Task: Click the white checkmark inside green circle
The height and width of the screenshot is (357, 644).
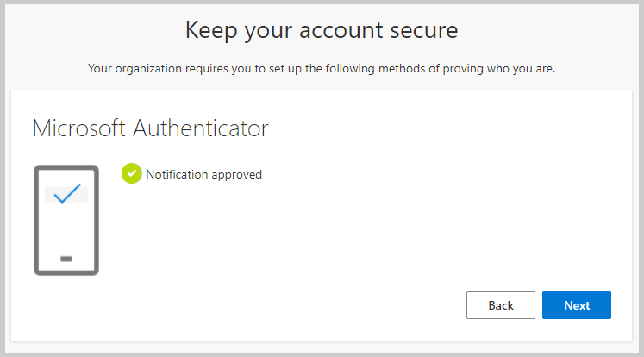Action: coord(131,173)
